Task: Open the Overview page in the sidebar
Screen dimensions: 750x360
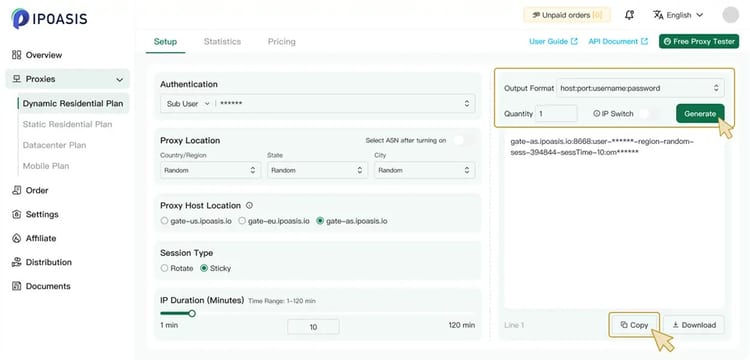Action: coord(44,55)
